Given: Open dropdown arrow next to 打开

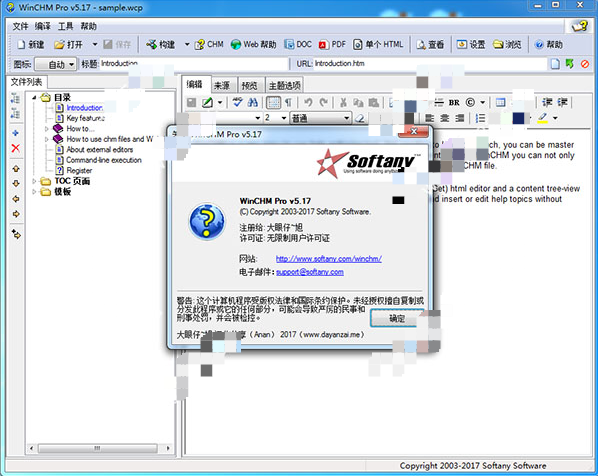Looking at the screenshot, I should (x=95, y=45).
